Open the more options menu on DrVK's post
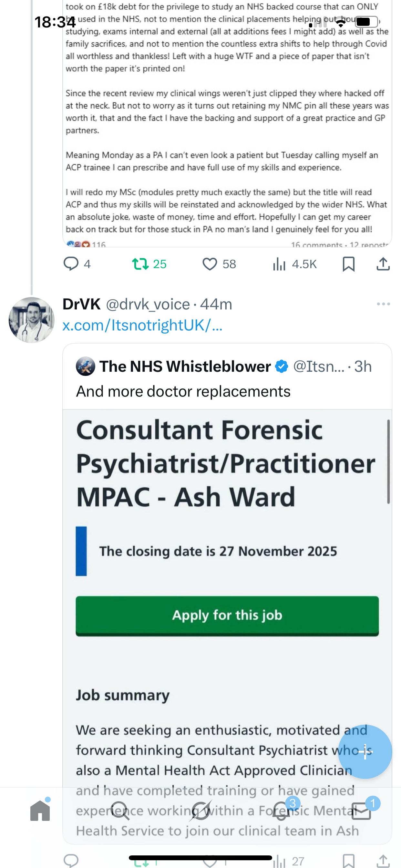The width and height of the screenshot is (401, 868). [x=383, y=304]
